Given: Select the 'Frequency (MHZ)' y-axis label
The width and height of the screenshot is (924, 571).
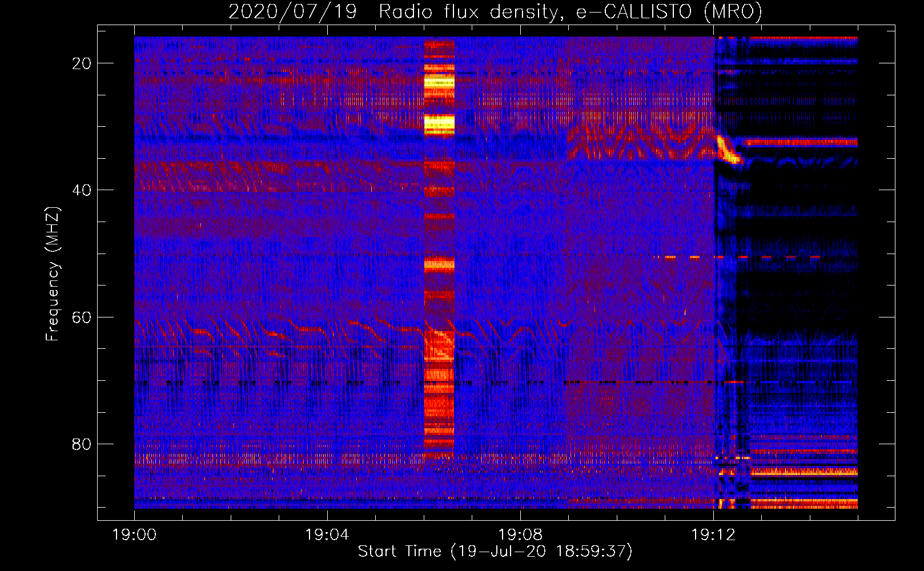Looking at the screenshot, I should coord(52,274).
